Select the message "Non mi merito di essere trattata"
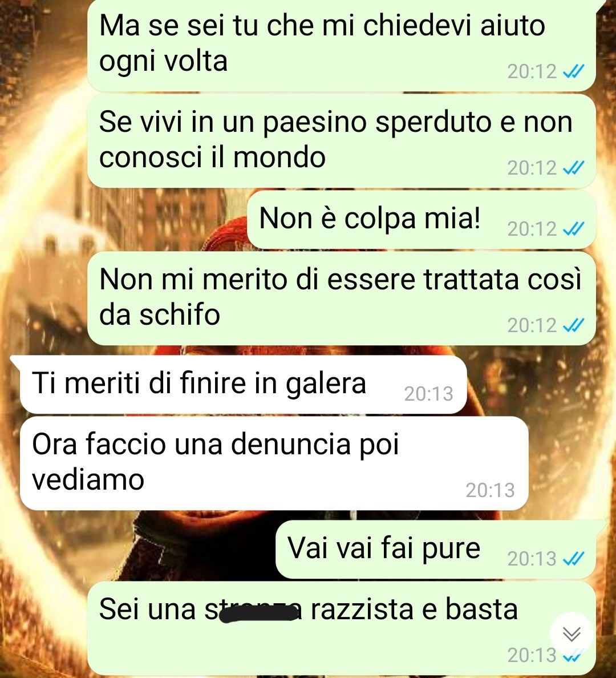616x678 pixels. pos(342,298)
